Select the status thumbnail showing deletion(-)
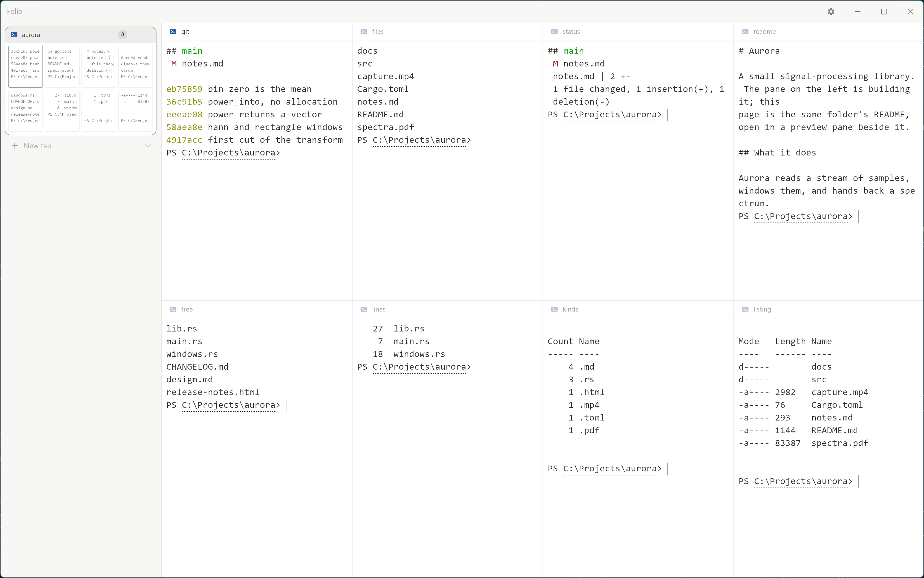 99,66
